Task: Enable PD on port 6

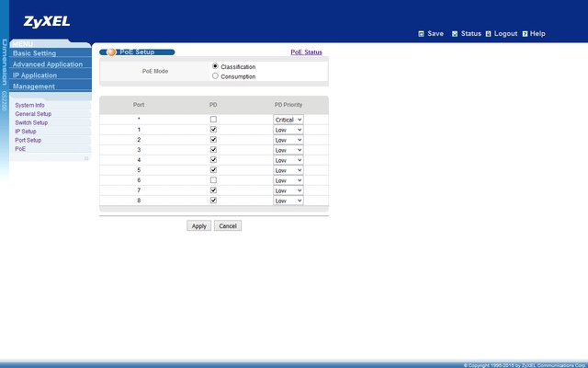Action: (213, 180)
